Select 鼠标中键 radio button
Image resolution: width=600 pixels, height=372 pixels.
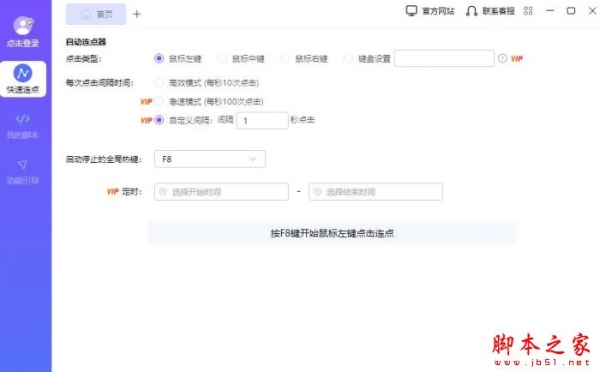222,58
